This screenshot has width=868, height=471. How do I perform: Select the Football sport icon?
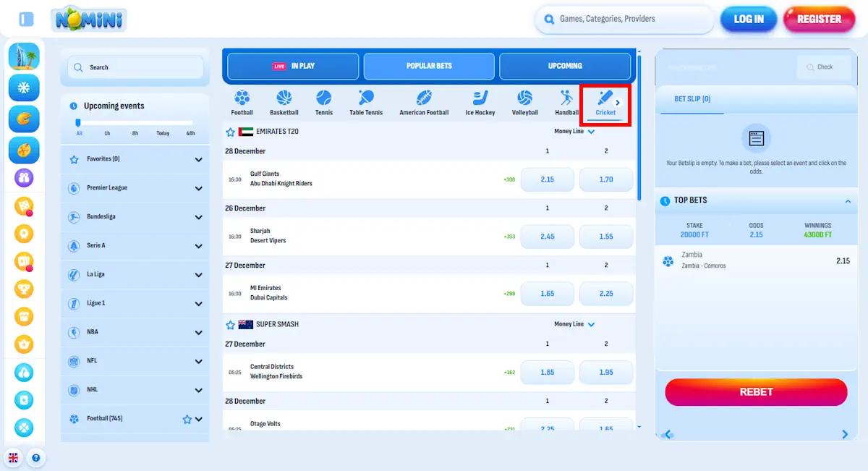242,102
